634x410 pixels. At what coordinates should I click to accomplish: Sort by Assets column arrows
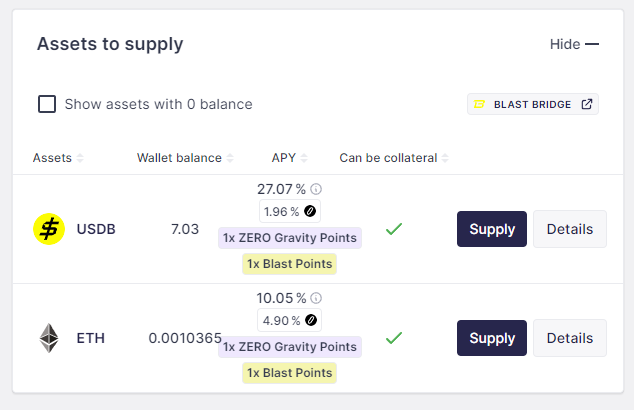[x=80, y=158]
